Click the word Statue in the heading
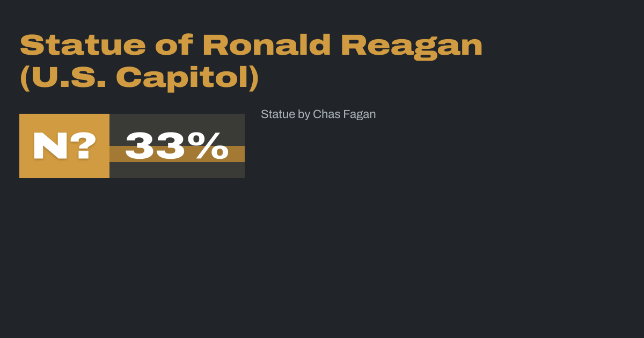Viewport: 644px width, 338px height. (x=83, y=46)
